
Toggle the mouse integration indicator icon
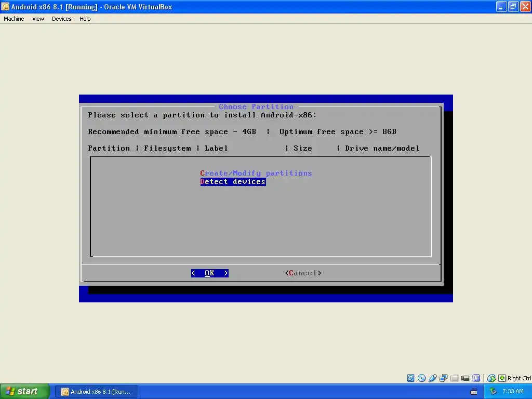pyautogui.click(x=491, y=378)
